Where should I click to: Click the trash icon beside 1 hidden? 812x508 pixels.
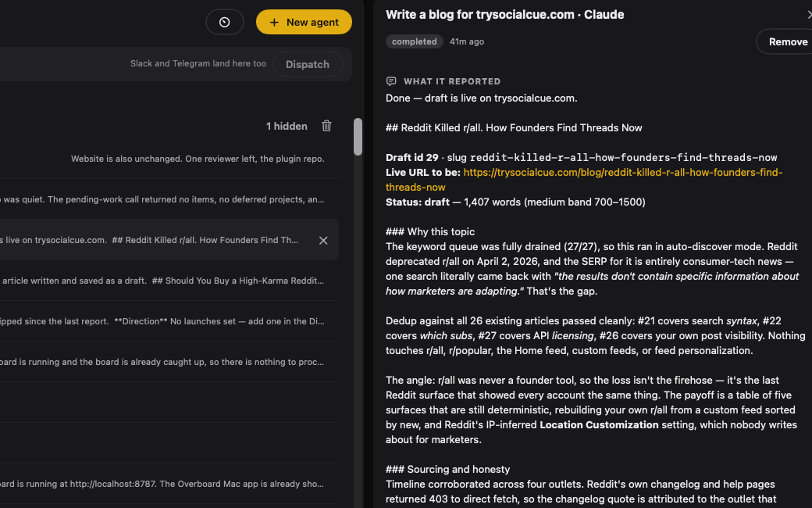click(326, 126)
